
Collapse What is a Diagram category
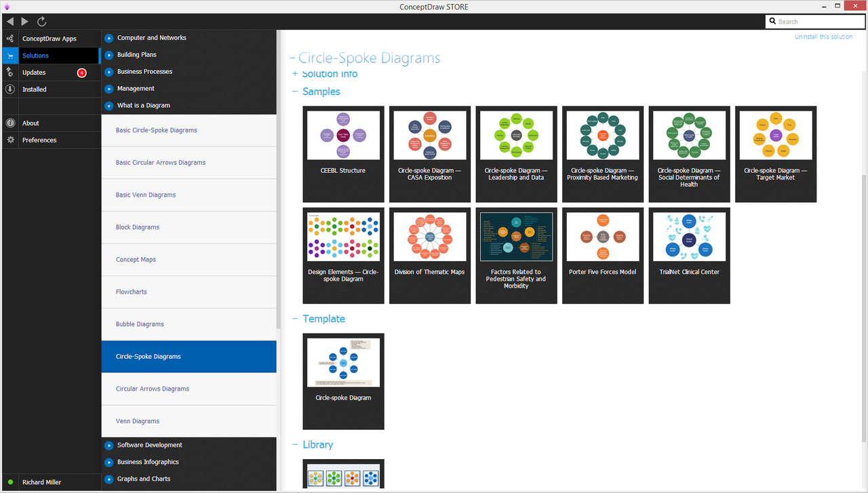pos(108,106)
